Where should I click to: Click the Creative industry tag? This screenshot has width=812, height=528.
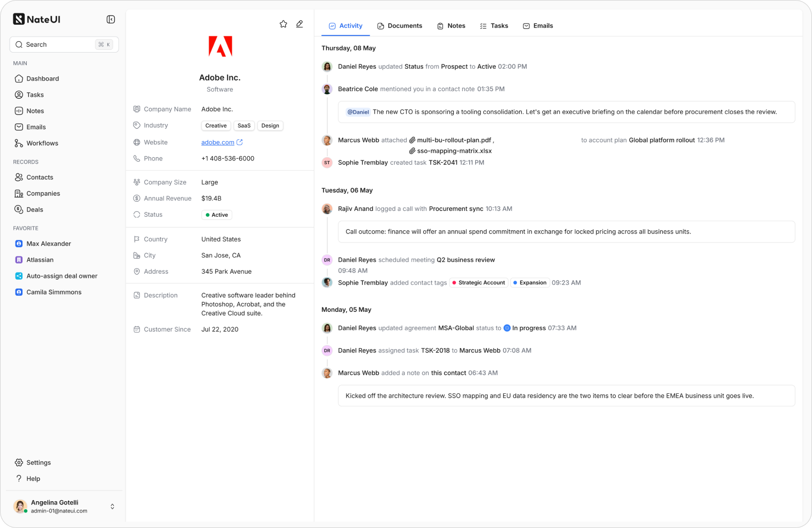point(216,126)
